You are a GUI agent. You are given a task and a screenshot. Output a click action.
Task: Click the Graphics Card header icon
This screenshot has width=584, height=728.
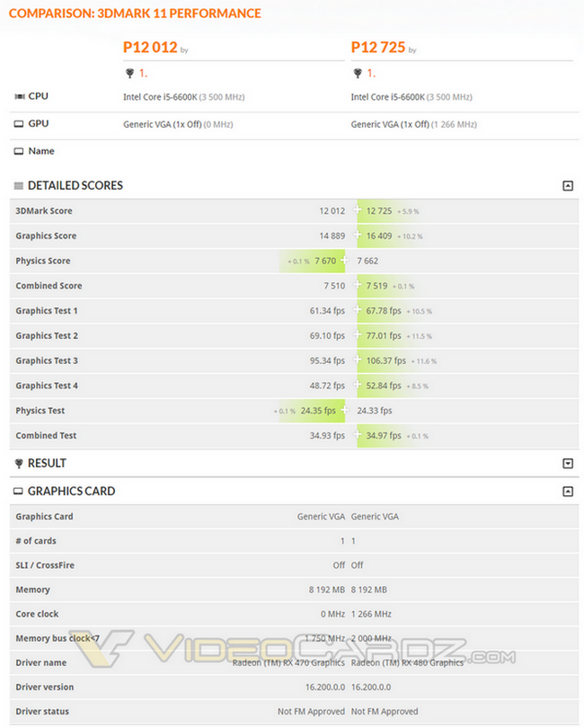pyautogui.click(x=19, y=492)
